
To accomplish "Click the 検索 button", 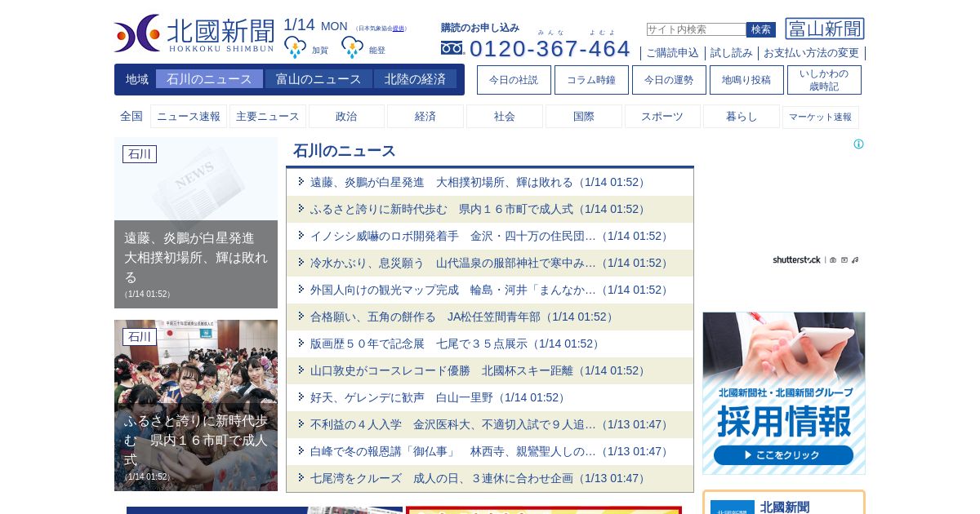I will coord(761,29).
